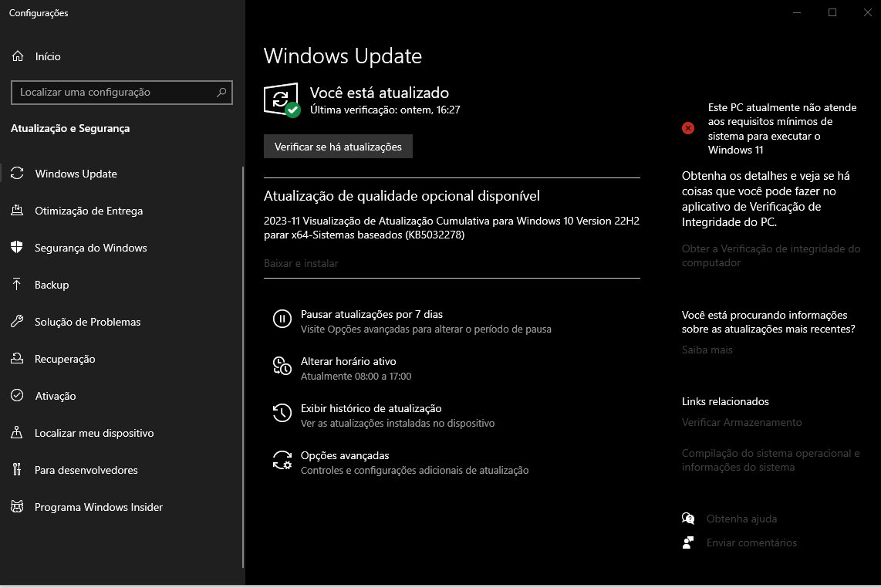The height and width of the screenshot is (588, 881).
Task: Go to Início settings home
Action: [48, 57]
